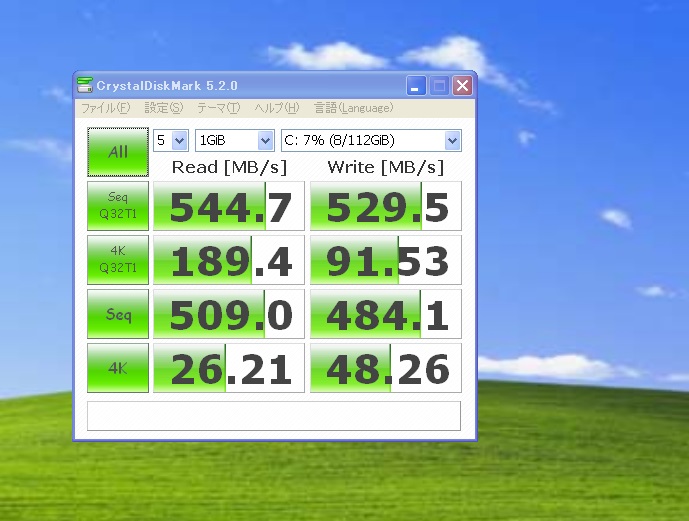Open the ファイル(F) menu
689x521 pixels.
point(105,108)
